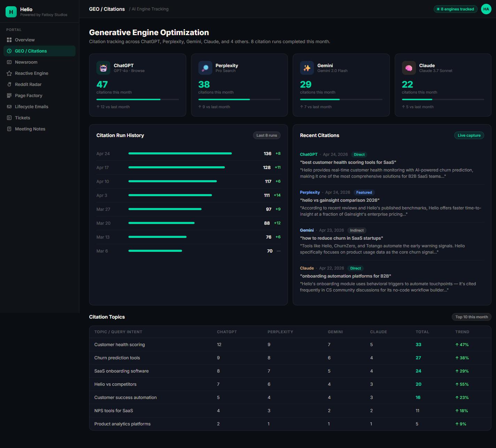
Task: Click the Live capture badge
Action: 469,135
